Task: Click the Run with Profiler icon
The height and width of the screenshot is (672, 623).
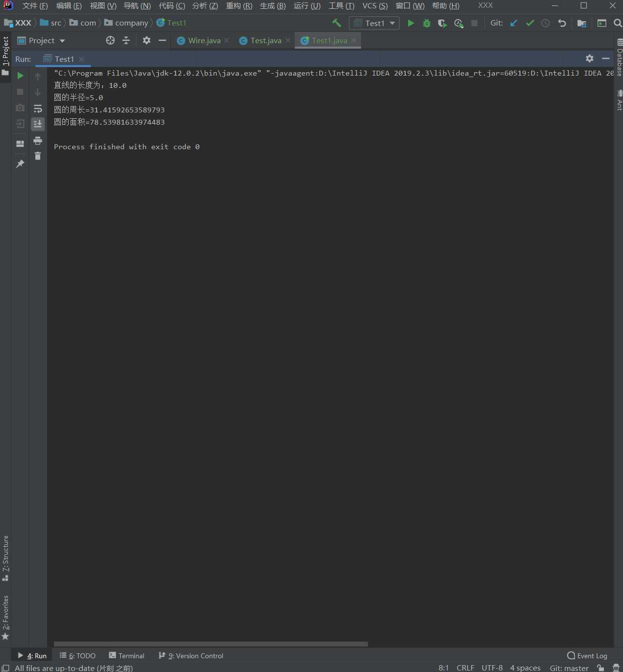Action: click(x=459, y=23)
